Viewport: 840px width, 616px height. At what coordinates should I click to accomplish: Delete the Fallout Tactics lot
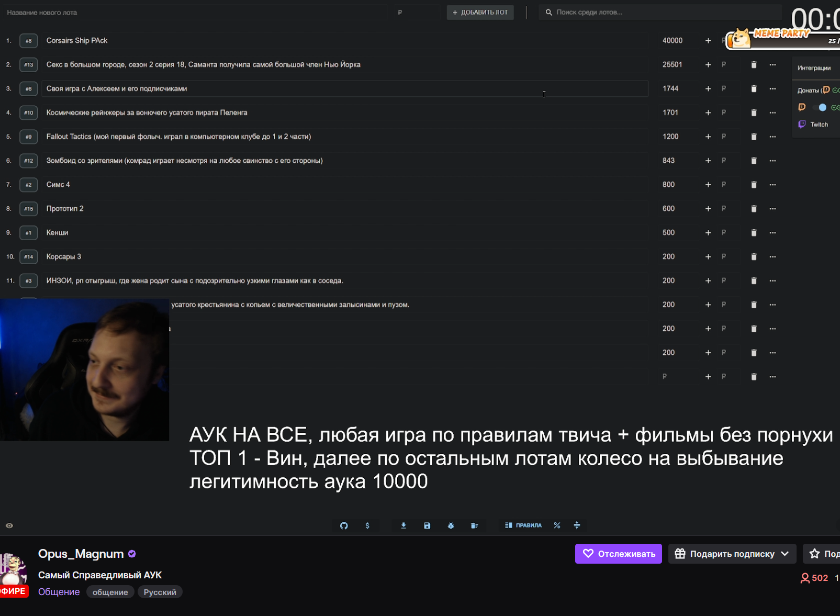[x=754, y=137]
